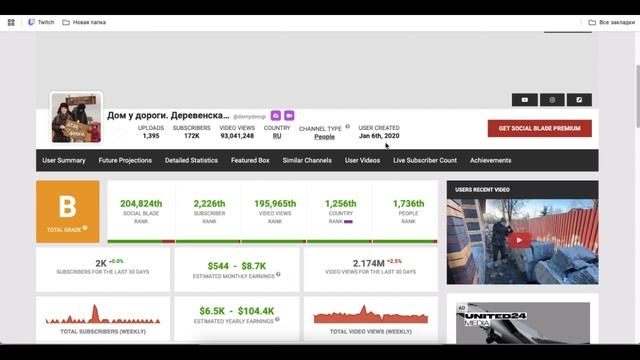
Task: Click the 1,256th country rank
Action: coord(341,203)
